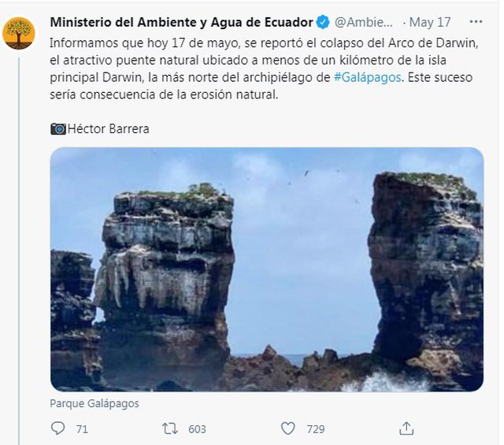Click the camera emoji before Héctor Barrera

click(58, 128)
